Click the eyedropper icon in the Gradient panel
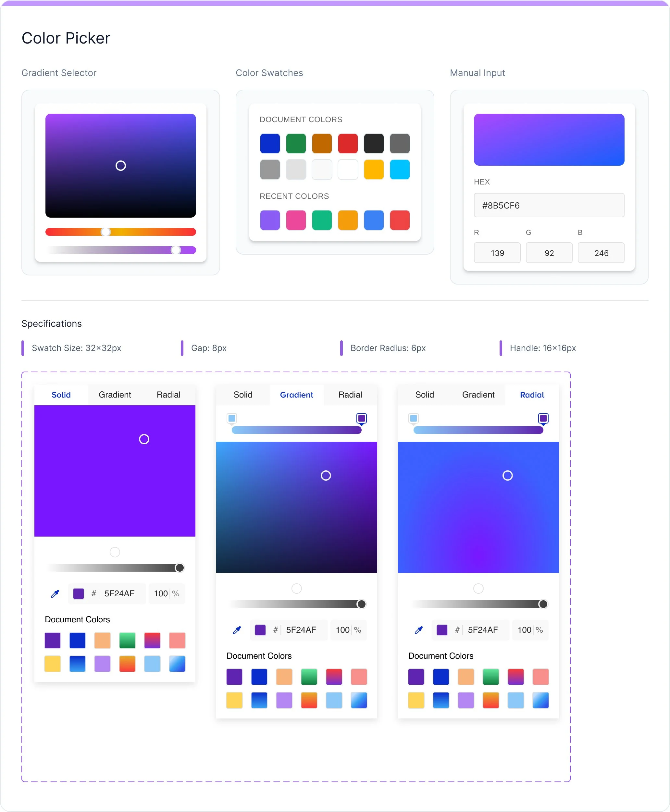Image resolution: width=670 pixels, height=812 pixels. point(237,630)
